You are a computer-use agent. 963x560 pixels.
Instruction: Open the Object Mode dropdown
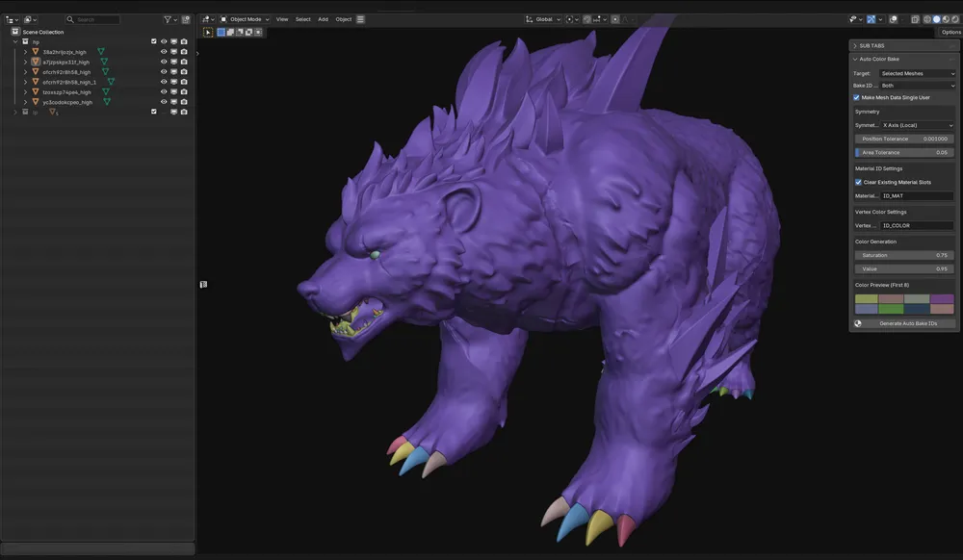(245, 19)
